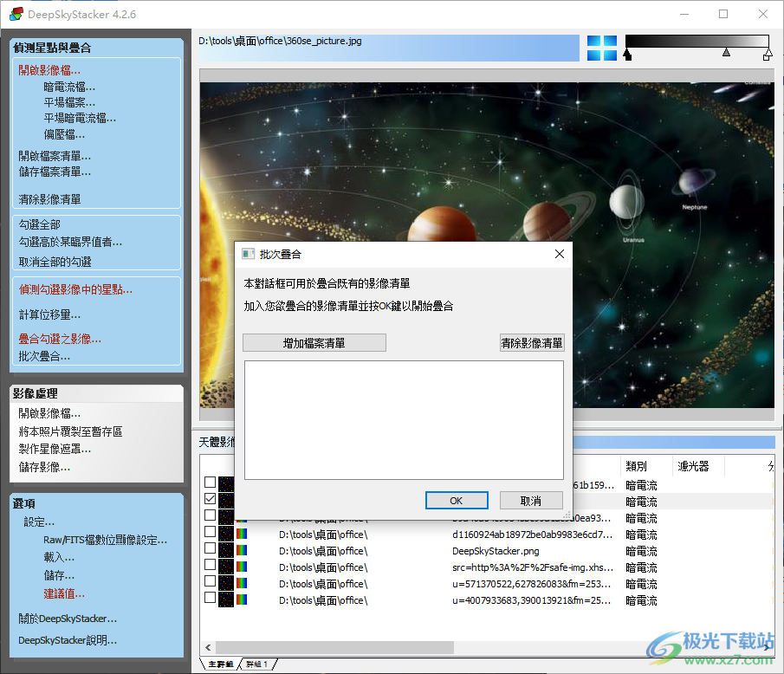This screenshot has width=784, height=674.
Task: Click the 類別 column header
Action: point(646,466)
